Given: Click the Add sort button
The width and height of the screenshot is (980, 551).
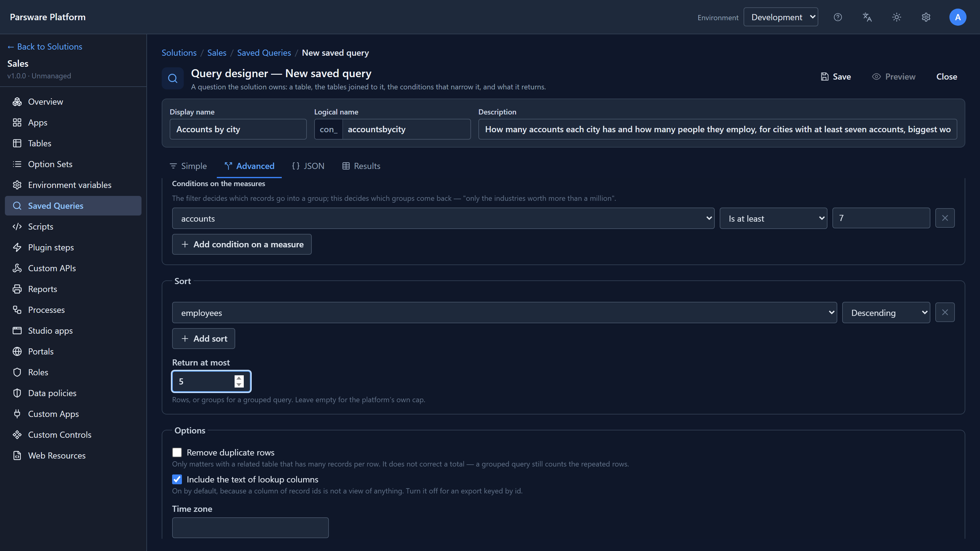Looking at the screenshot, I should tap(204, 339).
